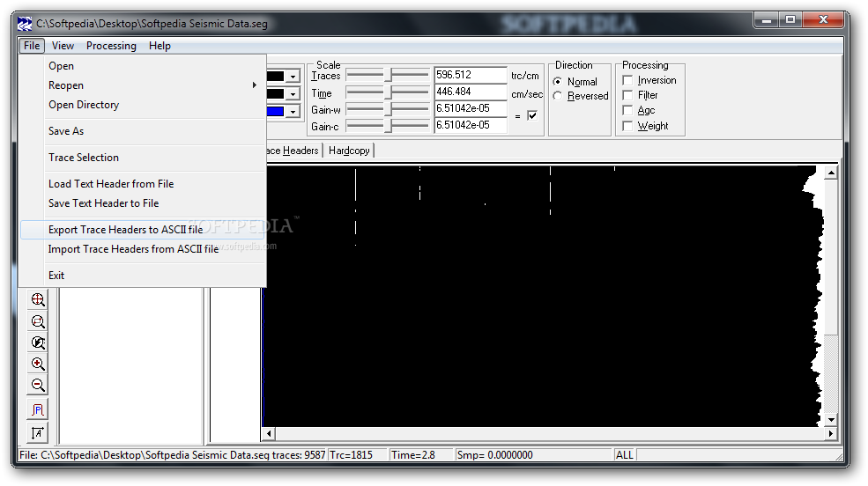
Task: Choose Trace Selection menu entry
Action: (x=142, y=158)
